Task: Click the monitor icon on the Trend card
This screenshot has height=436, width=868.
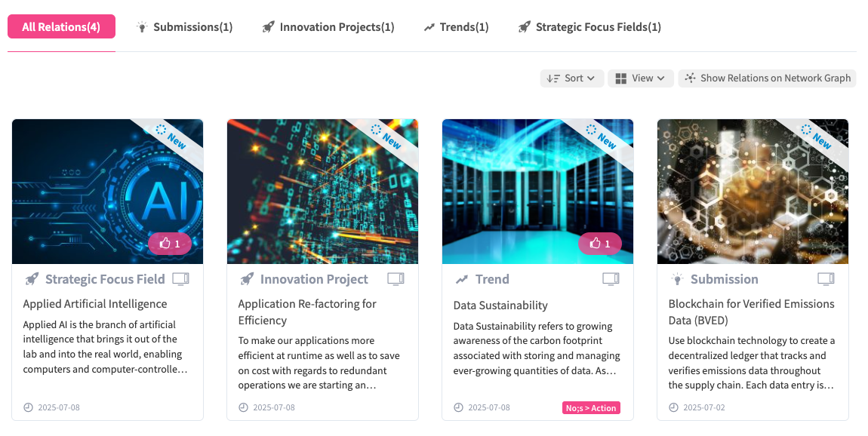Action: [x=611, y=279]
